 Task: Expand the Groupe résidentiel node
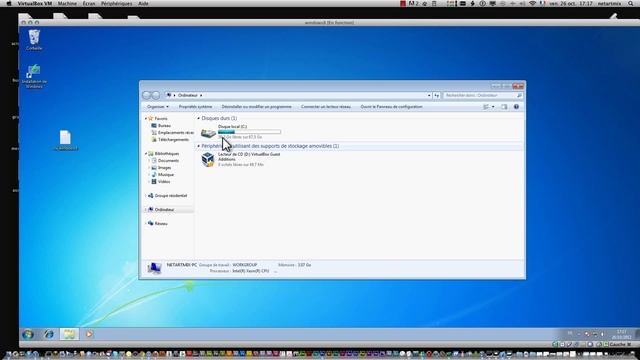(x=146, y=196)
